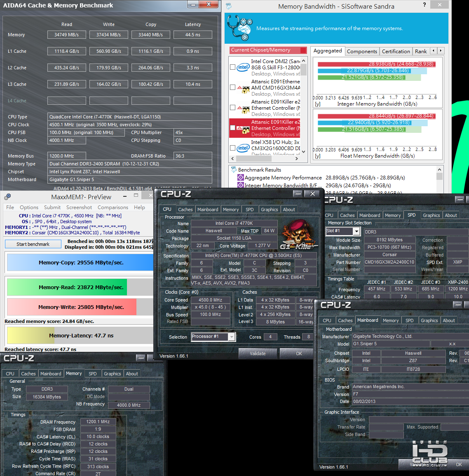Click the diamond icon beside Integer Memory Bandwidth B/F
469x476 pixels.
(241, 185)
